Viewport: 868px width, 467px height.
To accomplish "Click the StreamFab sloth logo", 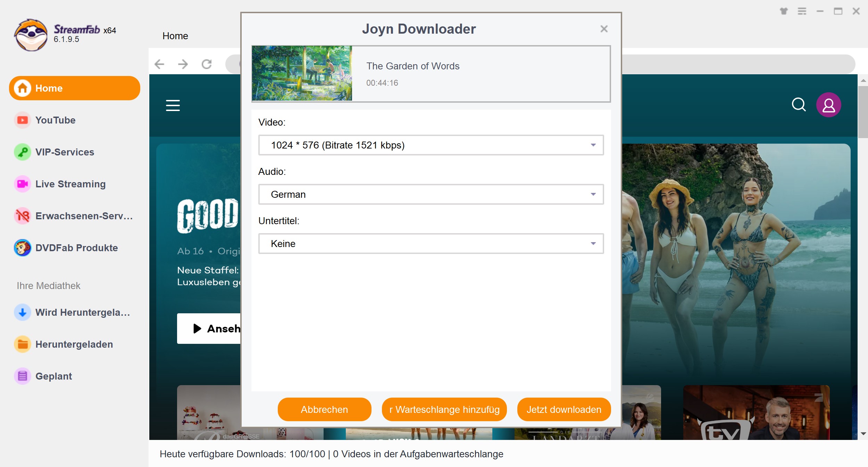I will [31, 35].
